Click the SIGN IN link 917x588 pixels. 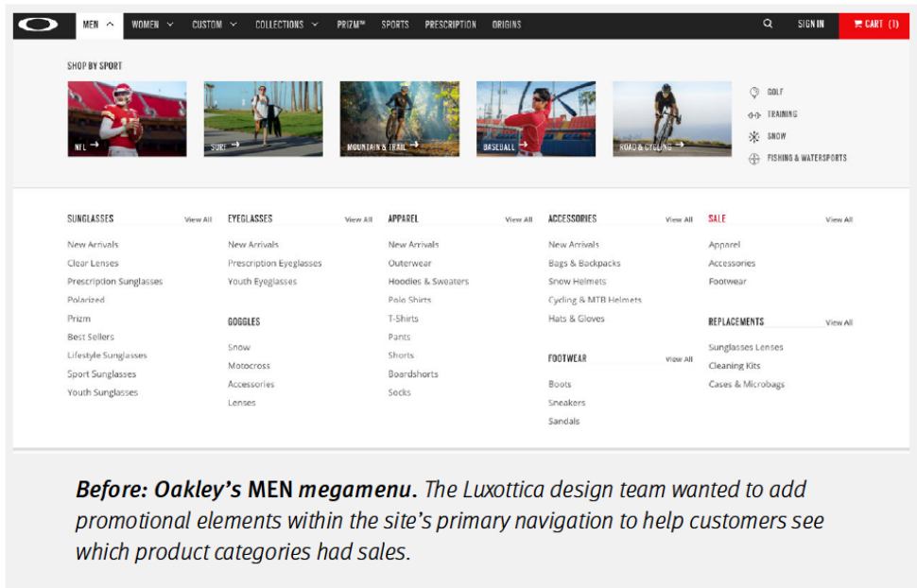tap(810, 25)
